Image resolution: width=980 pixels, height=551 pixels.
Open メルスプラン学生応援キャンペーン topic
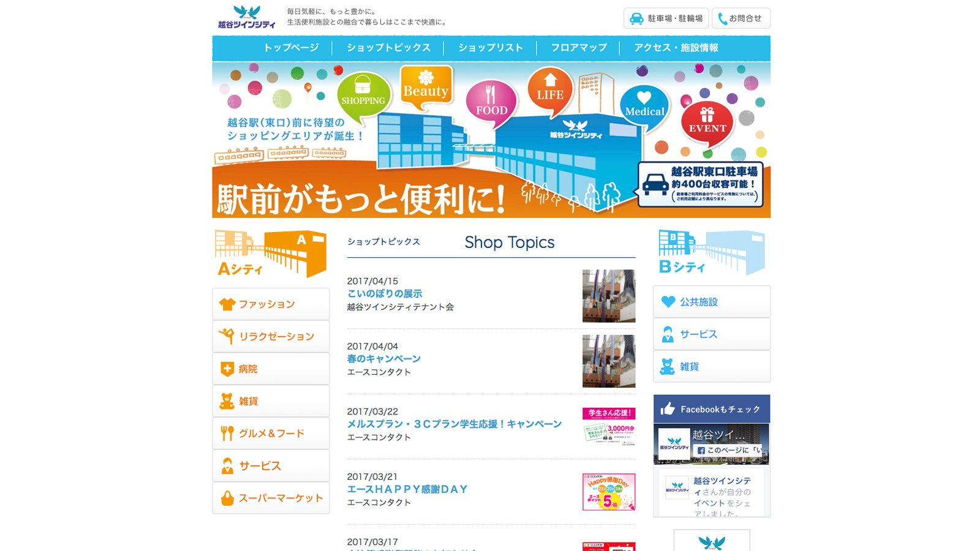click(x=454, y=424)
